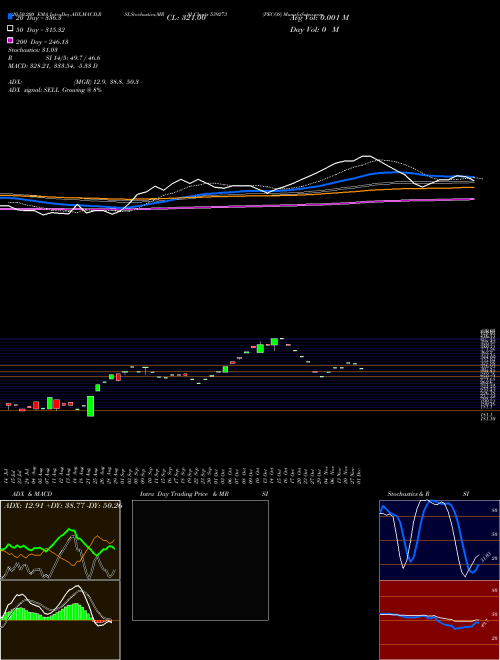This screenshot has height=660, width=500.
Task: Click the 'Intra Day Trading Price' panel title
Action: [204, 494]
